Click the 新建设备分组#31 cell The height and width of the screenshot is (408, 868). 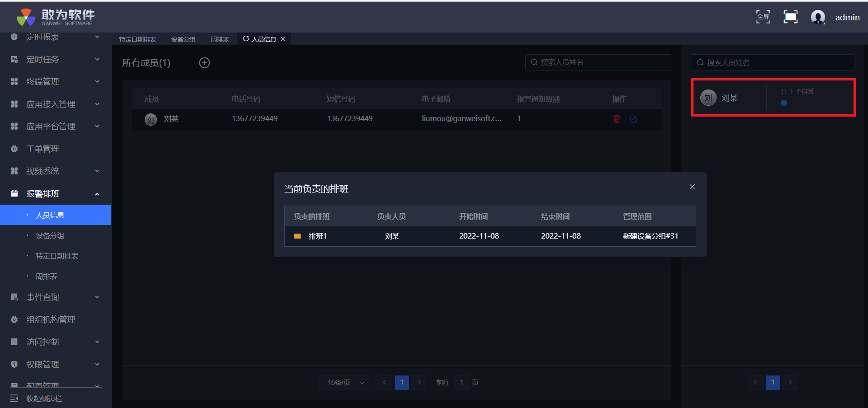pyautogui.click(x=651, y=236)
